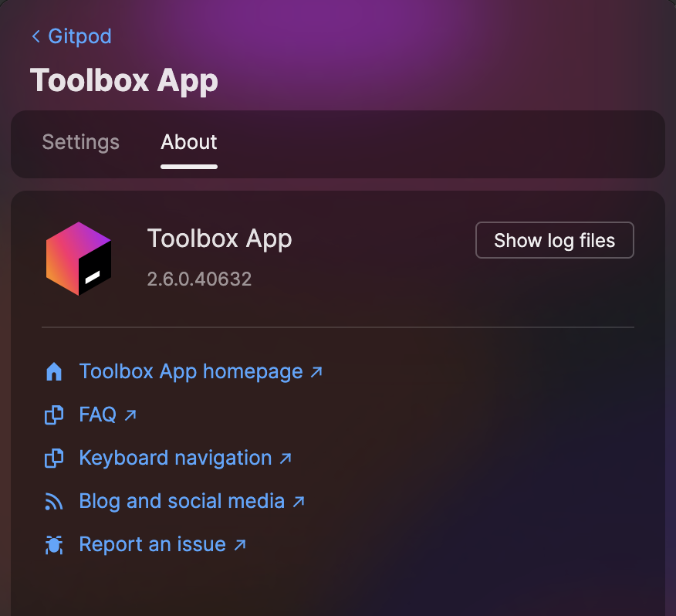Go back to Gitpod
The image size is (676, 616).
point(72,36)
